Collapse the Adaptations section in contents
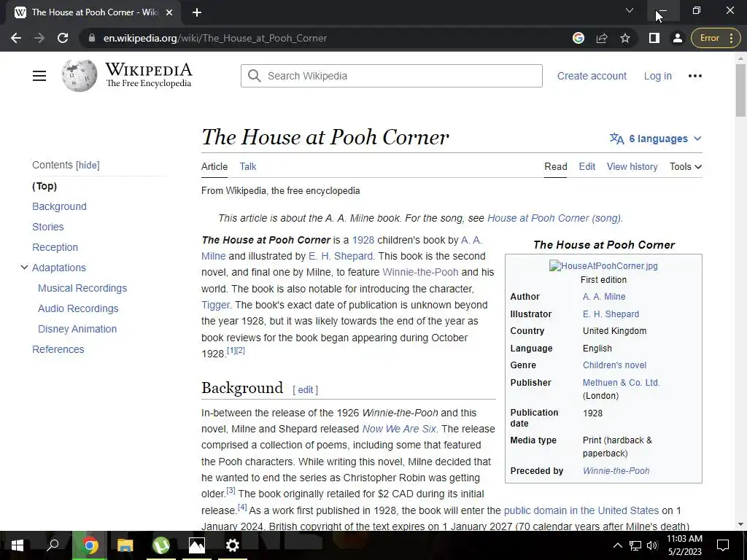Viewport: 747px width, 560px height. pyautogui.click(x=24, y=268)
